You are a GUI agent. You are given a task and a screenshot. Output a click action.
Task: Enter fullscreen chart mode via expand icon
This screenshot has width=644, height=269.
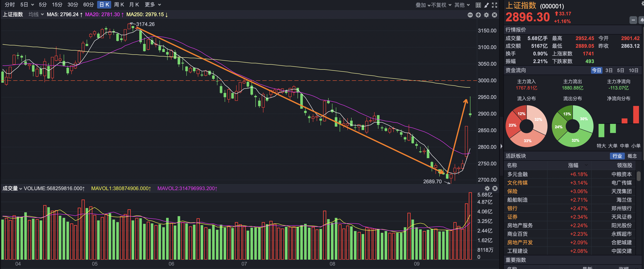(x=494, y=5)
